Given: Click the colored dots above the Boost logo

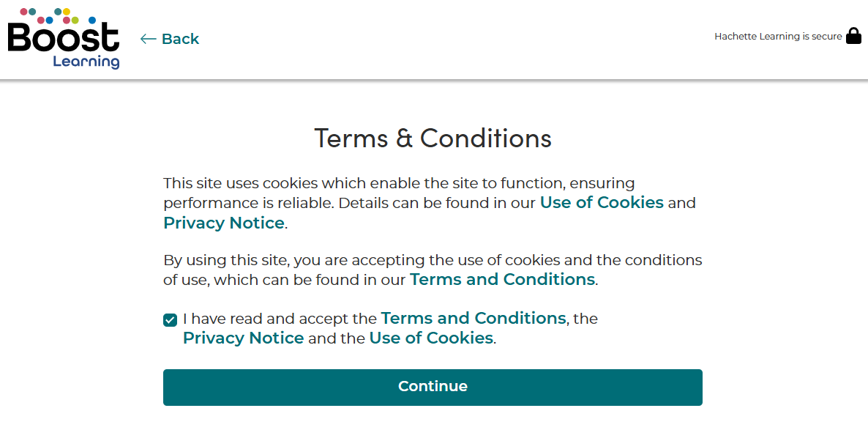Looking at the screenshot, I should coord(58,15).
